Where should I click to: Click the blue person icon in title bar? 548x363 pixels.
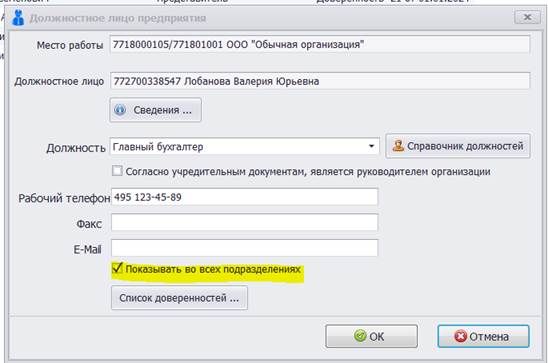point(18,17)
